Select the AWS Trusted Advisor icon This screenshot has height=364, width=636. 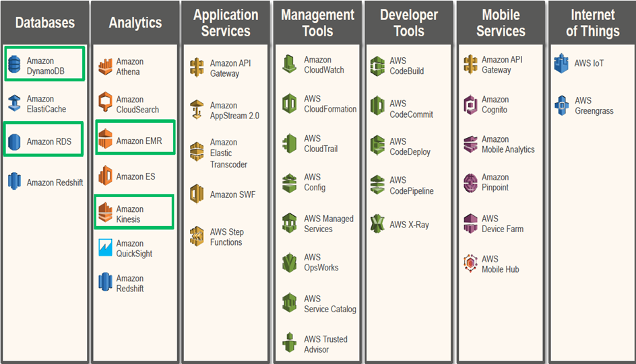pyautogui.click(x=290, y=344)
